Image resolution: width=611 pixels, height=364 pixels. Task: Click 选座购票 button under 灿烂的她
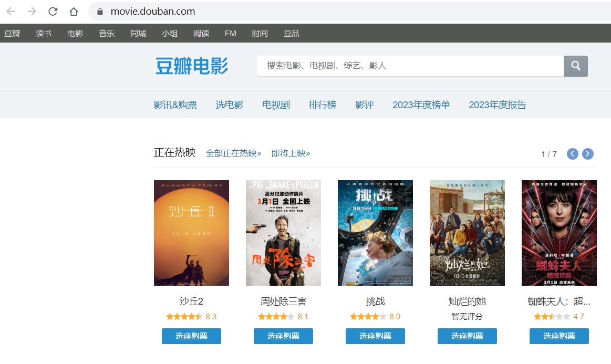coord(467,336)
